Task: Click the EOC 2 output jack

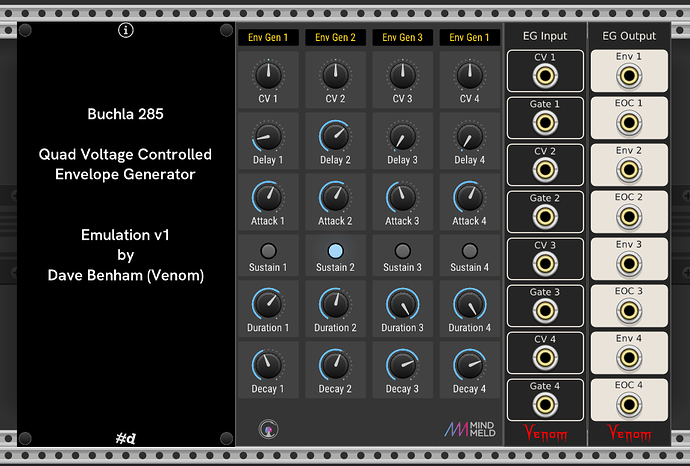Action: click(x=629, y=216)
